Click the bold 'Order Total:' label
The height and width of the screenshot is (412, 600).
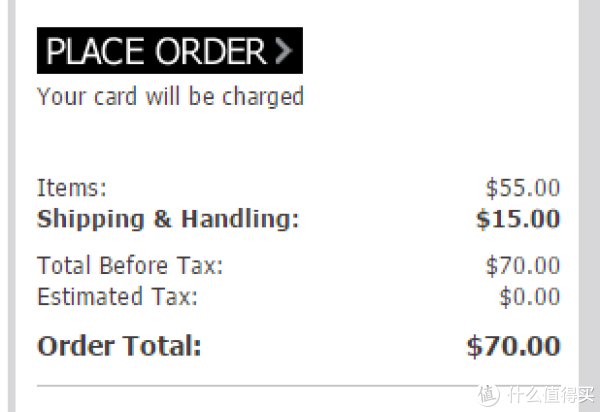coord(119,346)
